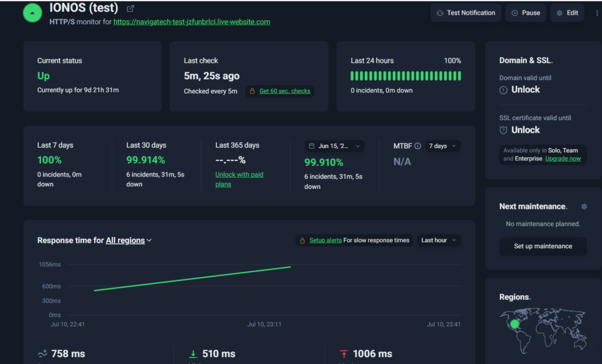602x364 pixels.
Task: Click Unlock under SSL certificate valid until
Action: [x=525, y=130]
